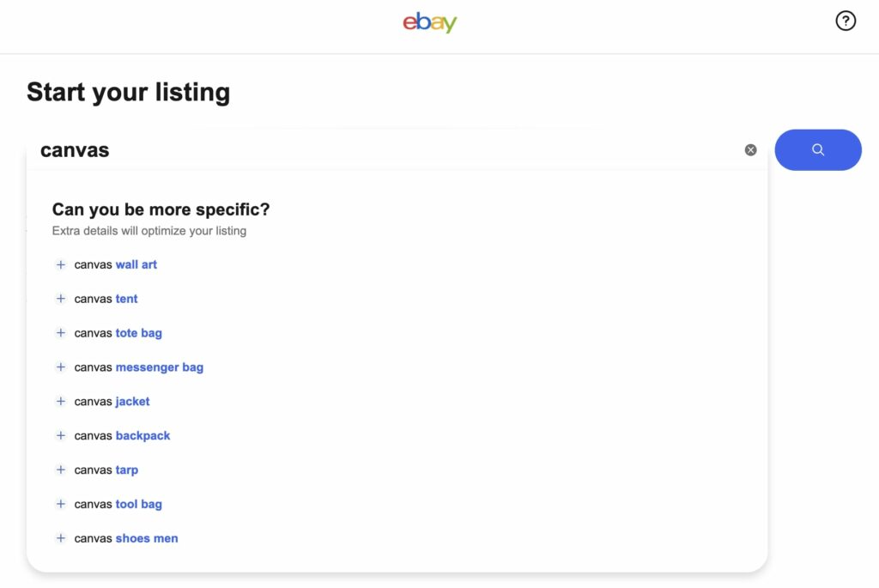Click the plus icon next to canvas backpack
879x588 pixels.
click(60, 435)
